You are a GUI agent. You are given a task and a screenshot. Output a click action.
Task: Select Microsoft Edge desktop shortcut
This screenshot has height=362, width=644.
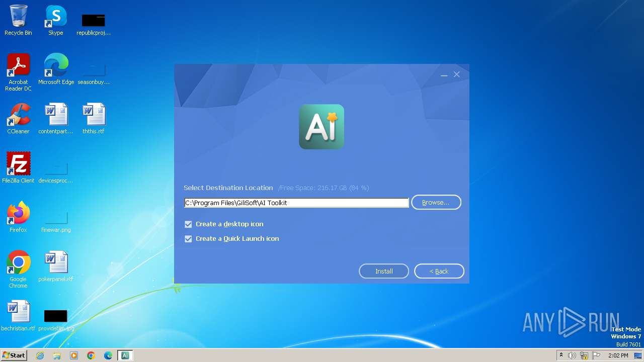click(56, 69)
